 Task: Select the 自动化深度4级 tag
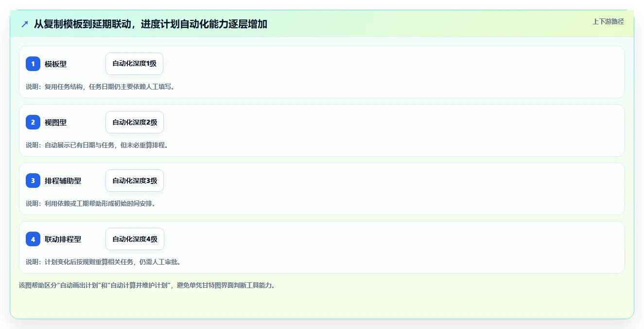[135, 239]
